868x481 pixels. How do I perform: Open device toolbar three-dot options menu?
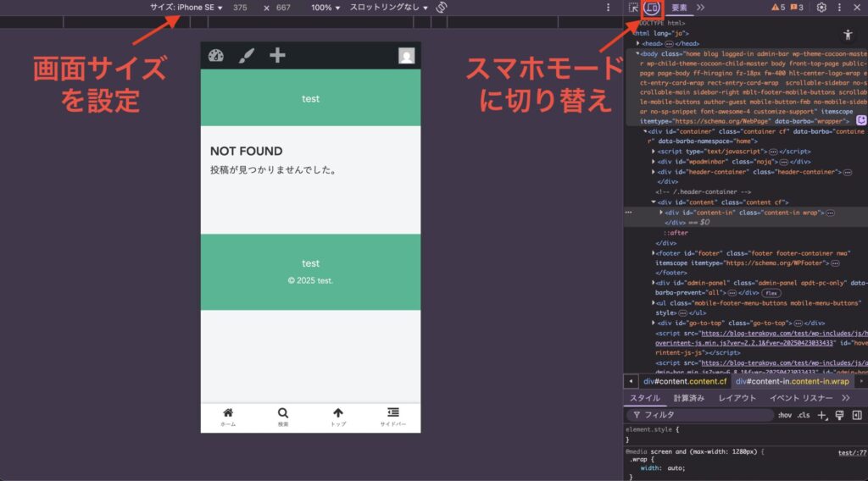[608, 7]
